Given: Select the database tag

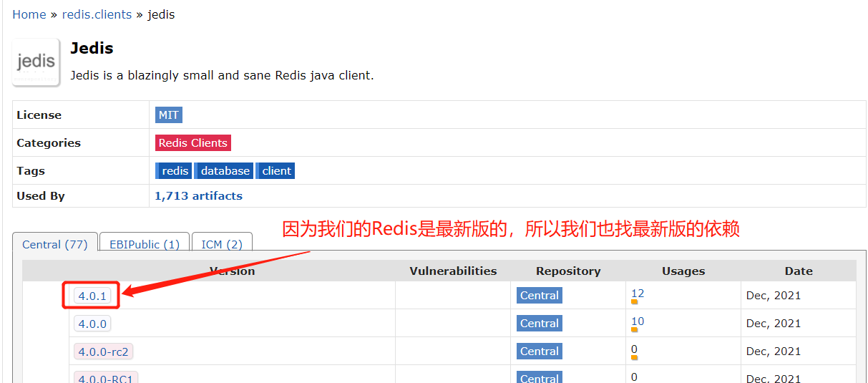Looking at the screenshot, I should pos(224,170).
